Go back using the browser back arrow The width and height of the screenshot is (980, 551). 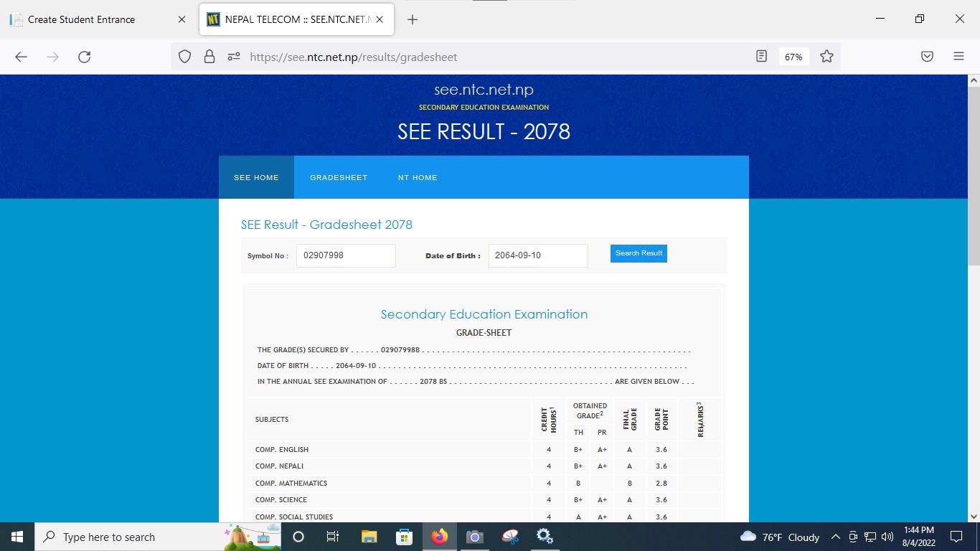21,57
